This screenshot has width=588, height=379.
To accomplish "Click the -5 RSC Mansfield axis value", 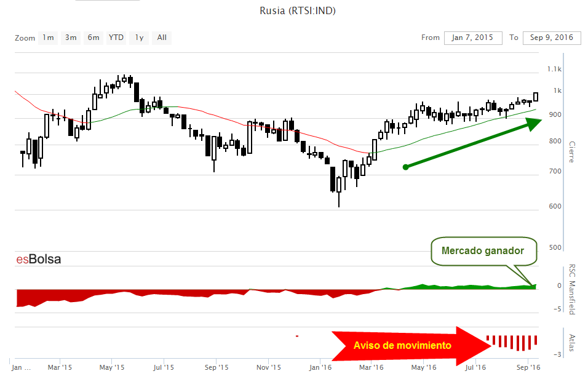I will pos(558,309).
